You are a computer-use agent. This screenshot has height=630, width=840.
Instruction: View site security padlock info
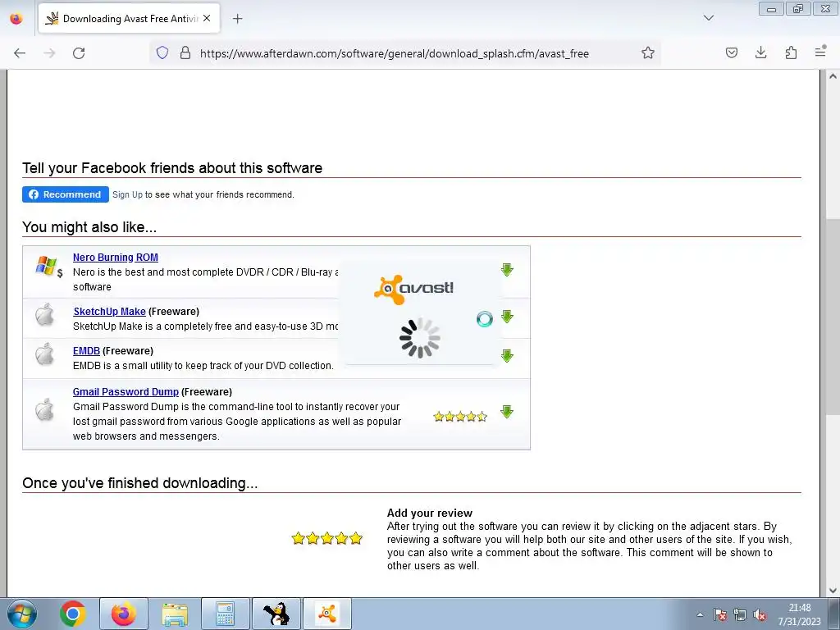tap(185, 52)
